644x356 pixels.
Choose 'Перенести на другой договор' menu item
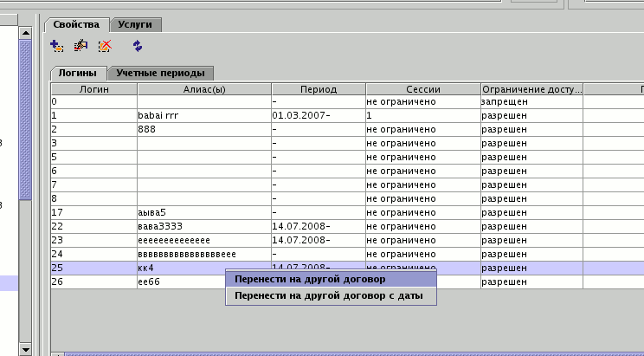click(x=309, y=280)
